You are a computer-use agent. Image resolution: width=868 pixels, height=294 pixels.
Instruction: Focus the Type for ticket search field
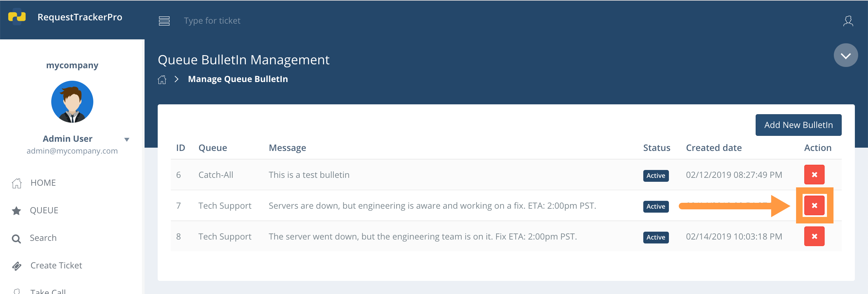pos(212,21)
